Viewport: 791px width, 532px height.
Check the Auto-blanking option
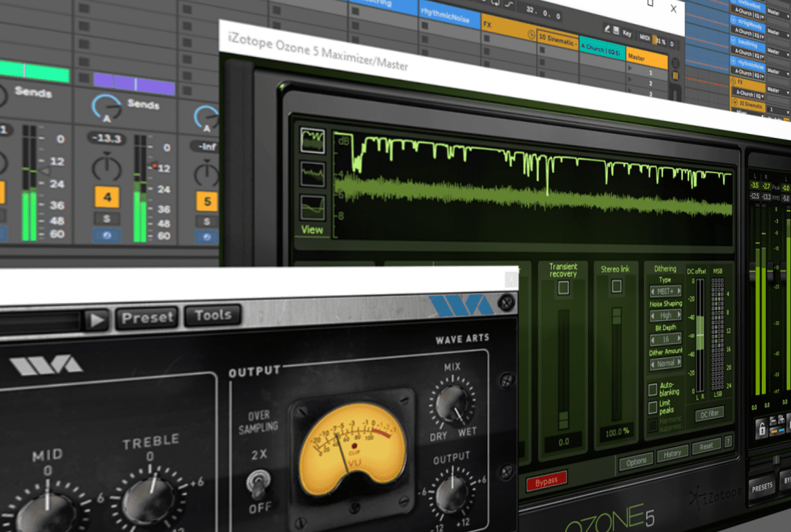click(652, 389)
